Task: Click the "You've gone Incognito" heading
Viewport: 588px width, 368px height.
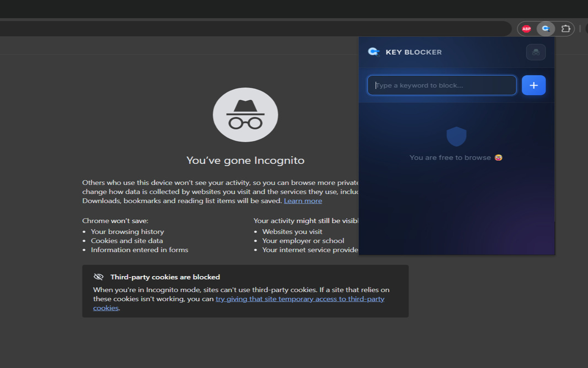Action: 245,161
